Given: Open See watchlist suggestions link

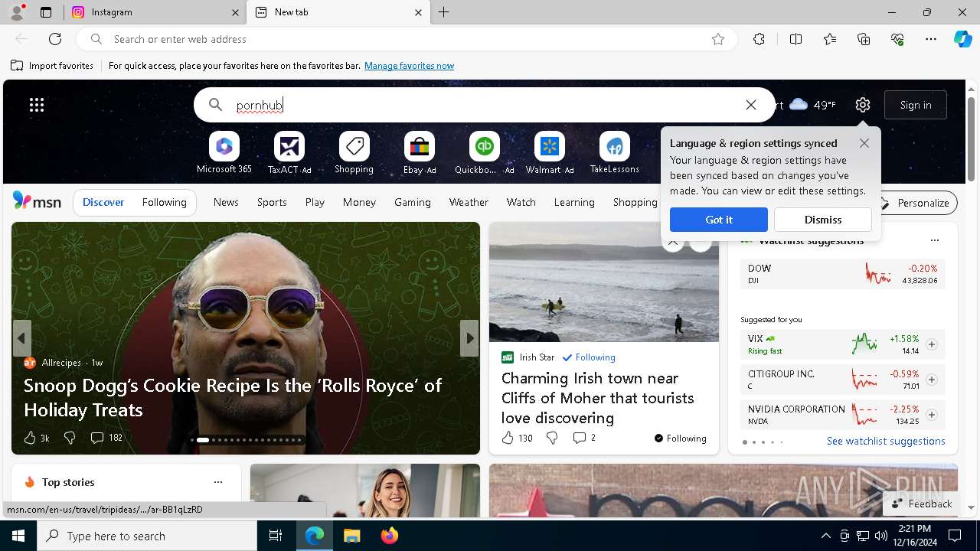Looking at the screenshot, I should point(886,441).
